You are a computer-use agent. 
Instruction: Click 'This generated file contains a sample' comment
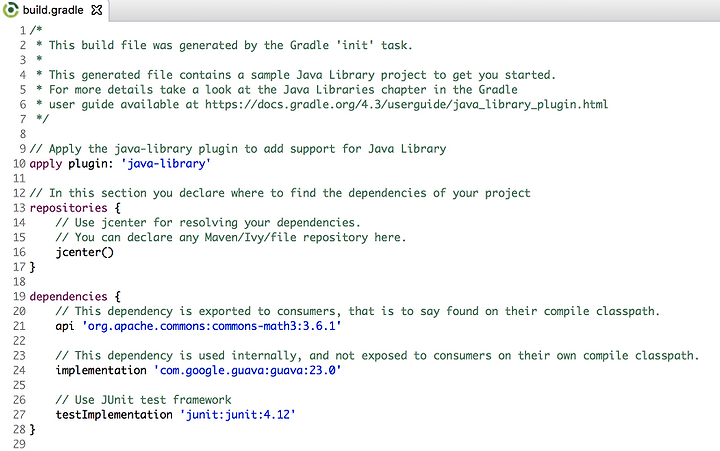click(x=302, y=75)
